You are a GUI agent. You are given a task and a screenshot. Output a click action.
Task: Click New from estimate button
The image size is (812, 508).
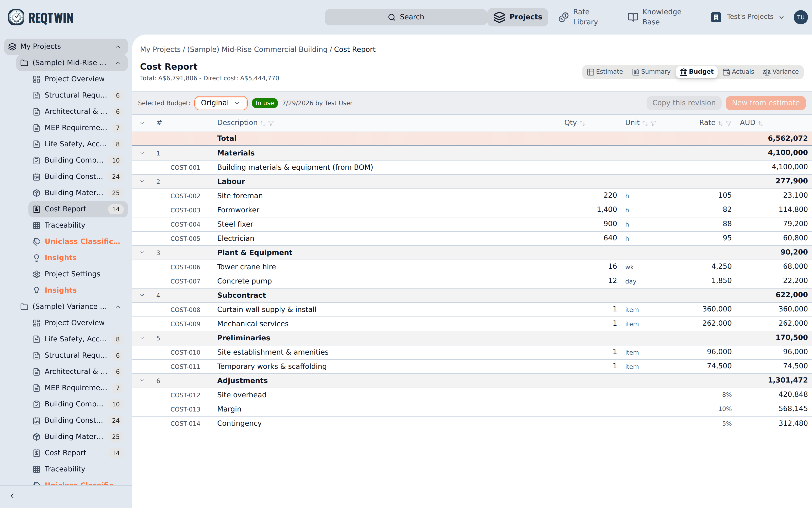pyautogui.click(x=766, y=103)
